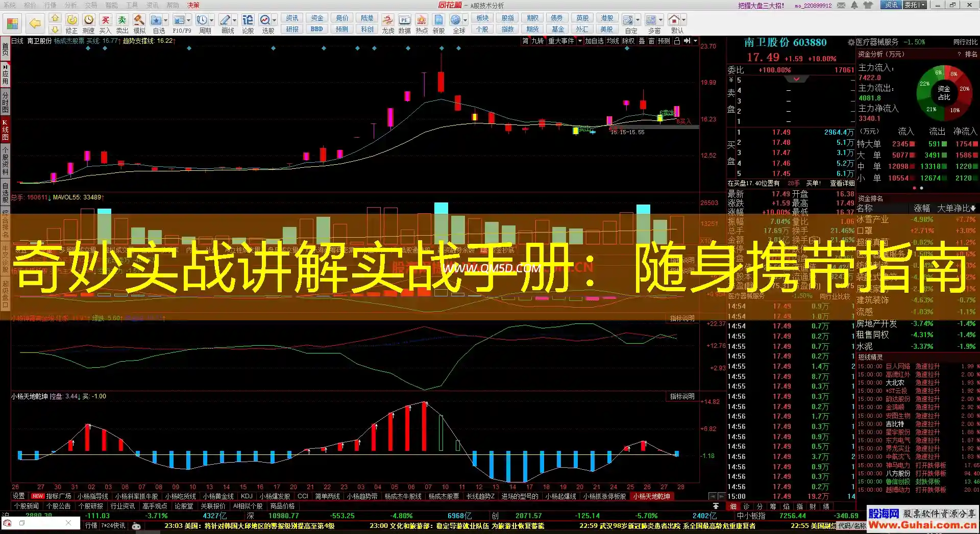Image resolution: width=980 pixels, height=534 pixels.
Task: Toggle 预测 forecast on chart
Action: click(664, 41)
